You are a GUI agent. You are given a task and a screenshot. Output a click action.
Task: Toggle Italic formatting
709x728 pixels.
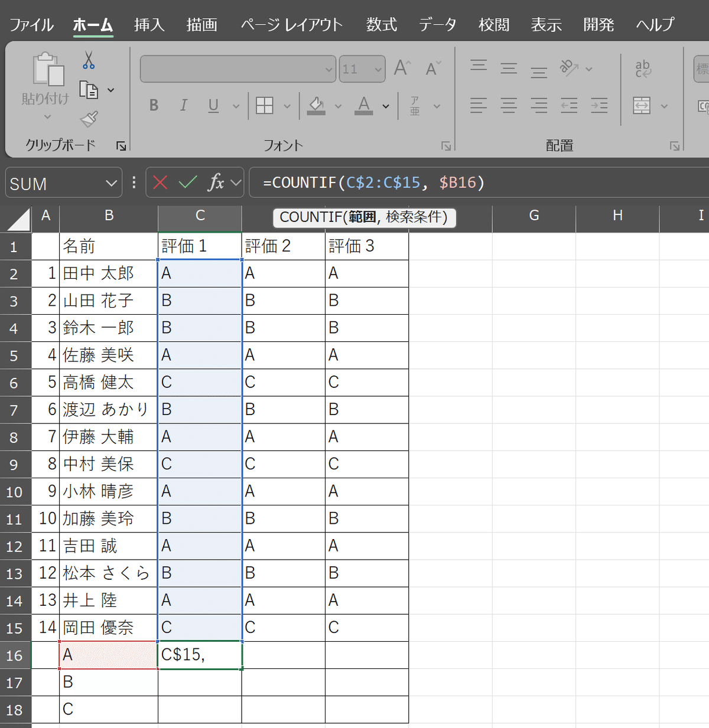pos(184,105)
